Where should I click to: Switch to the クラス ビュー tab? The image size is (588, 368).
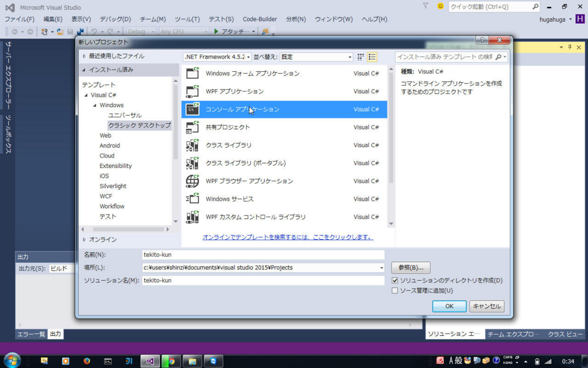pos(565,334)
